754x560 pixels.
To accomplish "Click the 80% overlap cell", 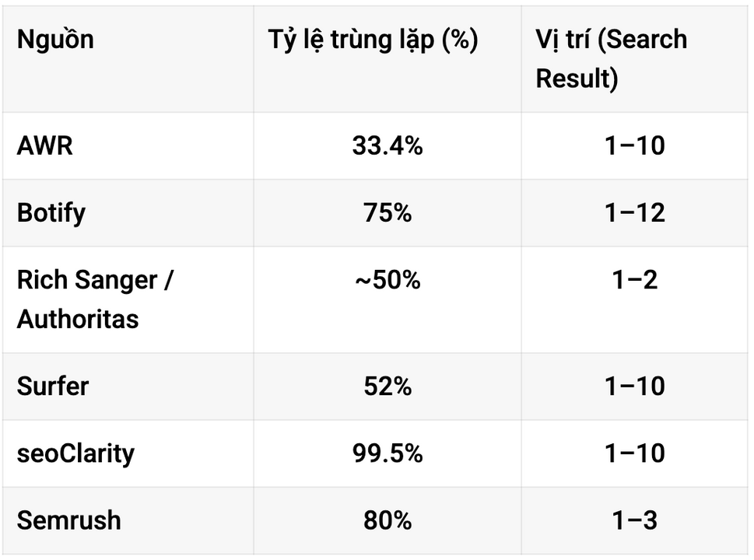I will pyautogui.click(x=388, y=520).
